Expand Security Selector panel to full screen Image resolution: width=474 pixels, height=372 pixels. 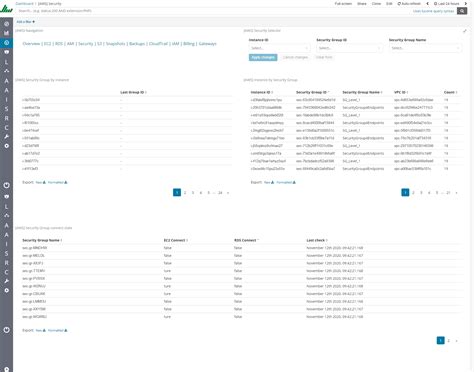(465, 31)
